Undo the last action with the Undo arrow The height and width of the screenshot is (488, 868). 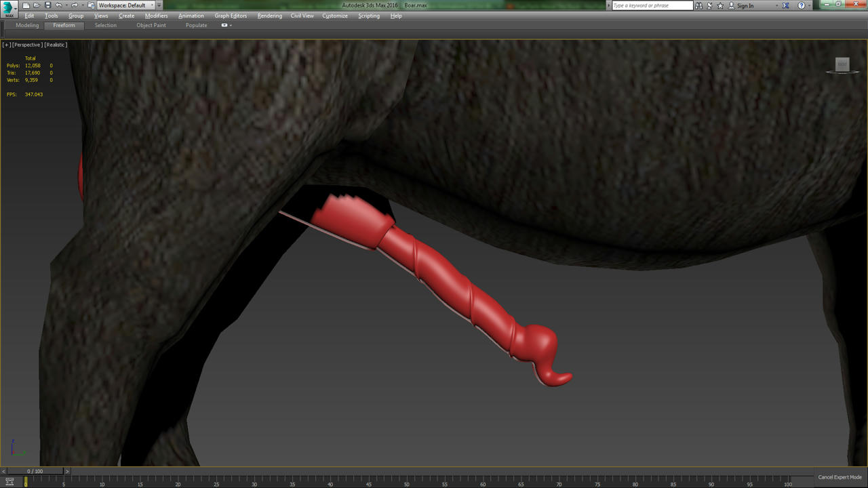click(58, 5)
